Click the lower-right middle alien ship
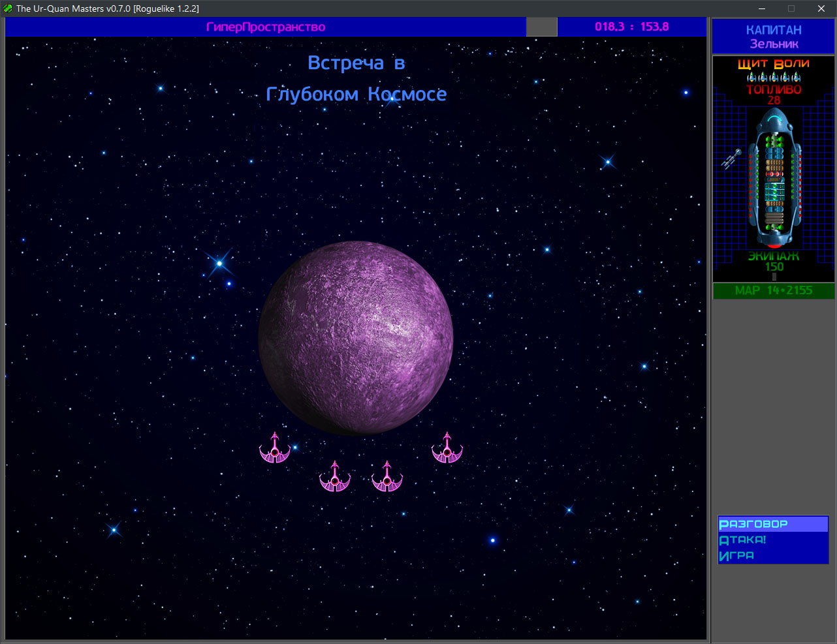The image size is (837, 644). tap(387, 477)
